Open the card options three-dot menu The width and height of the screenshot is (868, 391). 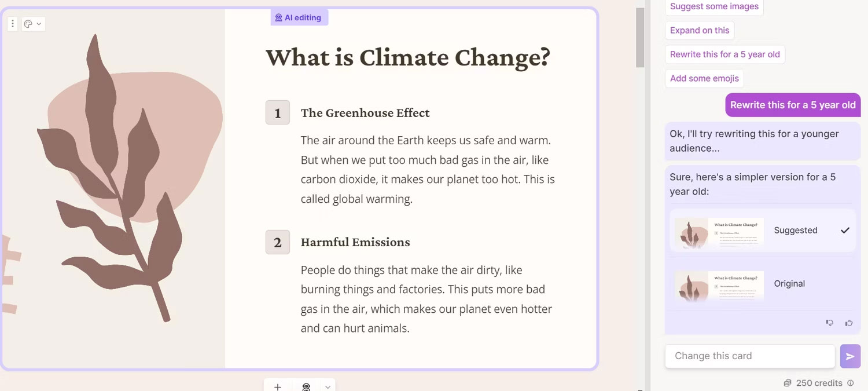coord(13,24)
